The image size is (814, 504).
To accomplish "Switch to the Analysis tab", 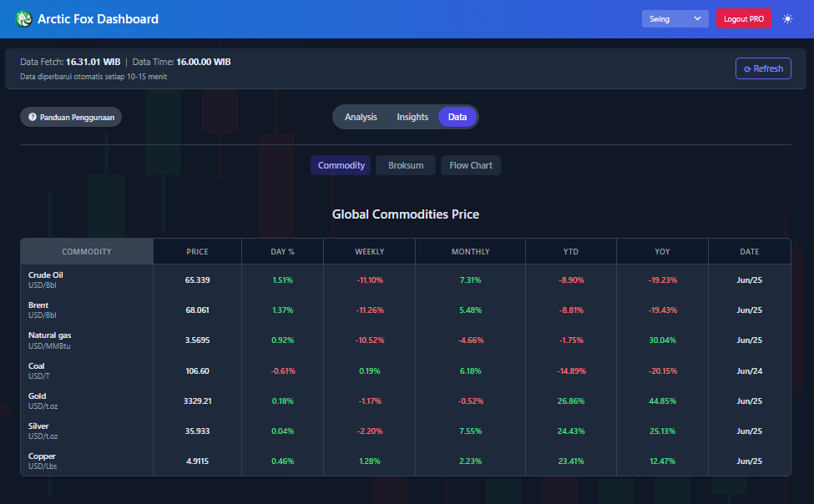I will 361,117.
